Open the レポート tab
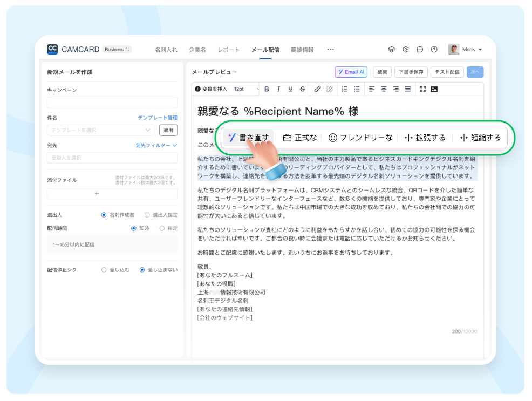532x401 pixels. (229, 50)
